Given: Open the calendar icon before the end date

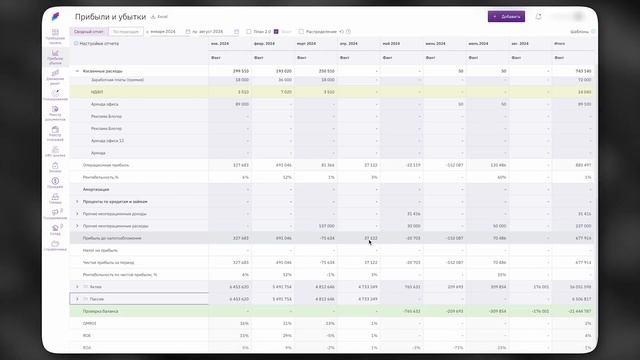Looking at the screenshot, I should point(188,31).
